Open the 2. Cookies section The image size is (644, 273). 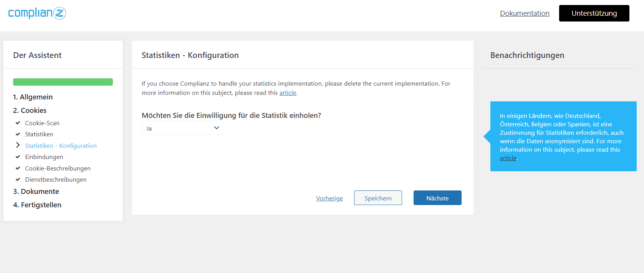click(x=30, y=111)
